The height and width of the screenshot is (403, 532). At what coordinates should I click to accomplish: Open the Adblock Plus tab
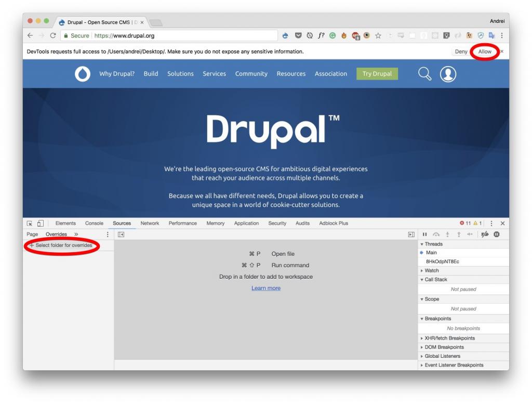tap(334, 223)
